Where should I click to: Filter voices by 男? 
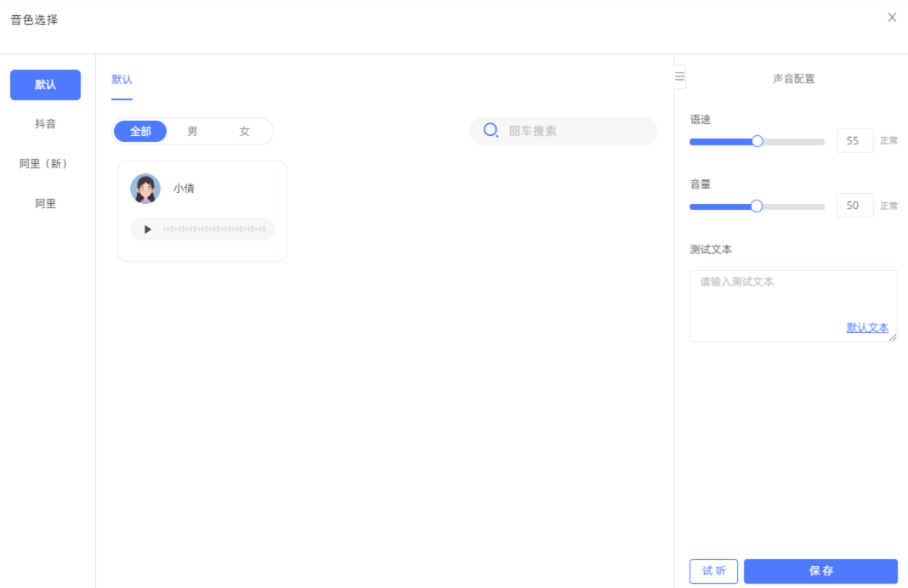click(192, 132)
